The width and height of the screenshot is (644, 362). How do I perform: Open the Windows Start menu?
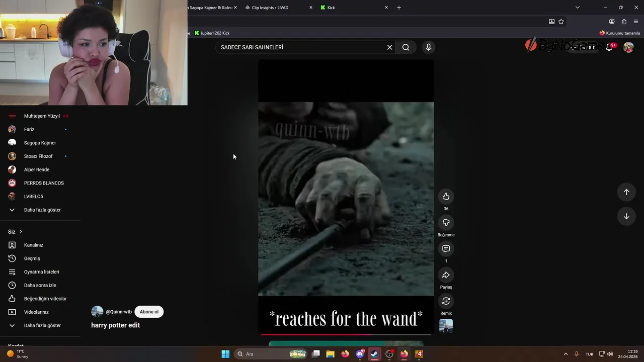point(225,354)
